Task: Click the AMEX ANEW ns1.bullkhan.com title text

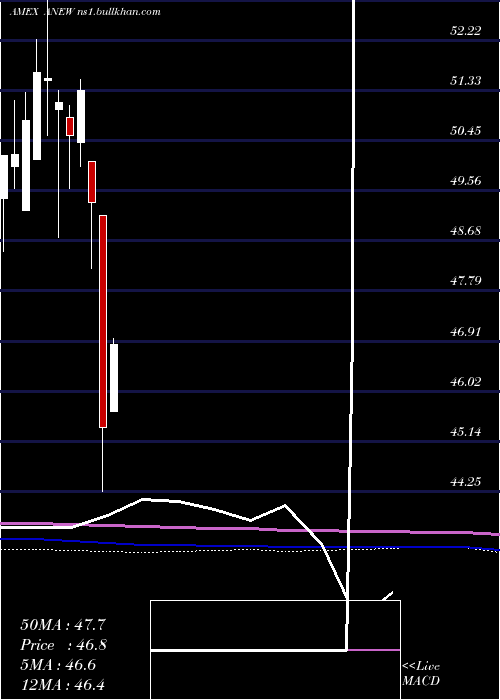Action: click(85, 12)
